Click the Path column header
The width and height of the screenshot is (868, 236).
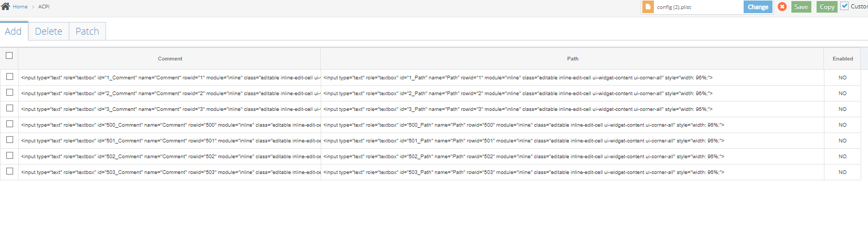573,59
